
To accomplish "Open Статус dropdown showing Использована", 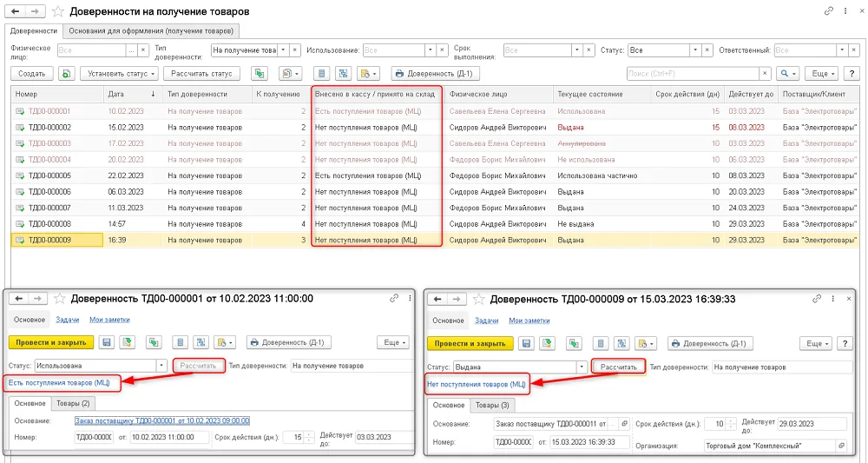I will [161, 366].
